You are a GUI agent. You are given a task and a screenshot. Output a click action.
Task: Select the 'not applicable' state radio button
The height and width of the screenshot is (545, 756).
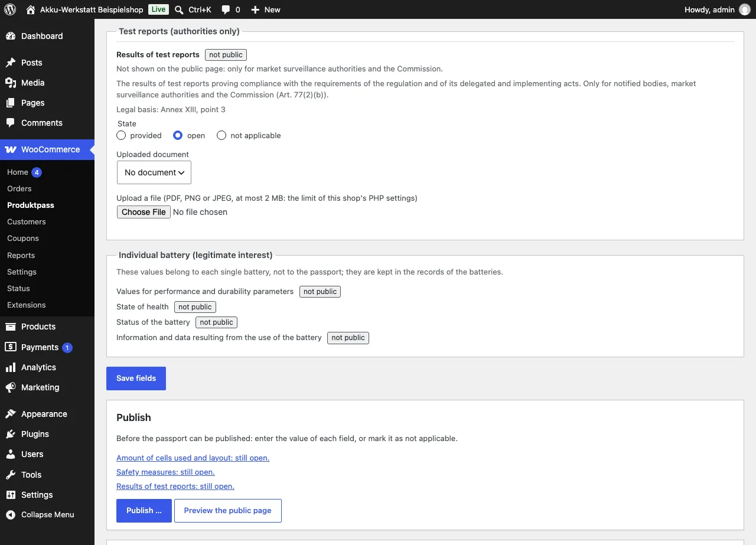[221, 135]
